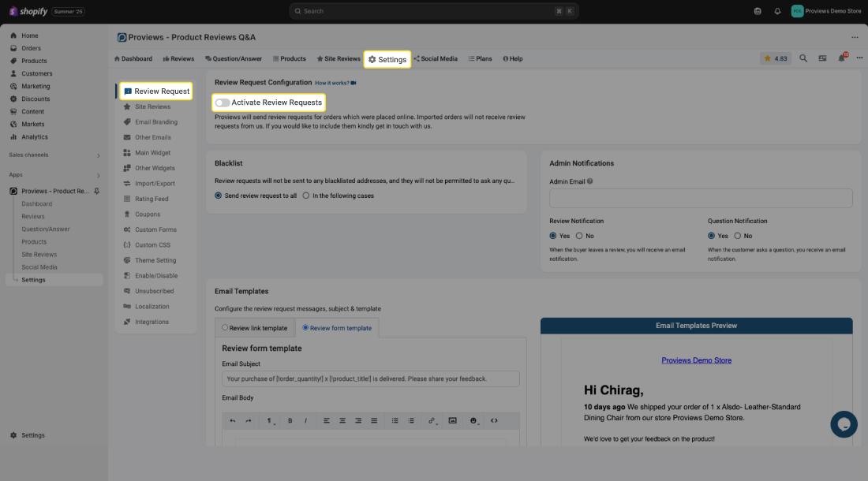Pin the Proviews app in sidebar
The width and height of the screenshot is (868, 481).
click(x=97, y=192)
